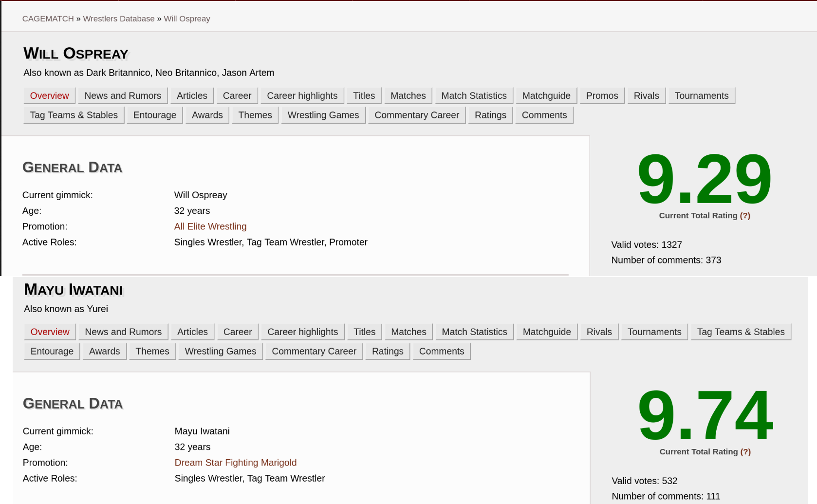Open Will Ospreay's Tag Teams & Stables tab

point(74,115)
